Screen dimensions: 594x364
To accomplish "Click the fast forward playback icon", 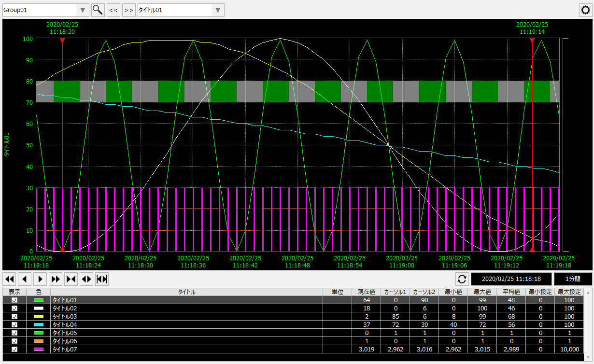I will (55, 279).
